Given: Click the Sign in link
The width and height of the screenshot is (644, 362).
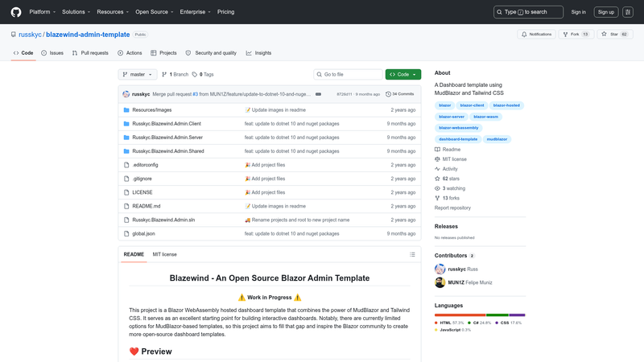Looking at the screenshot, I should pos(578,12).
